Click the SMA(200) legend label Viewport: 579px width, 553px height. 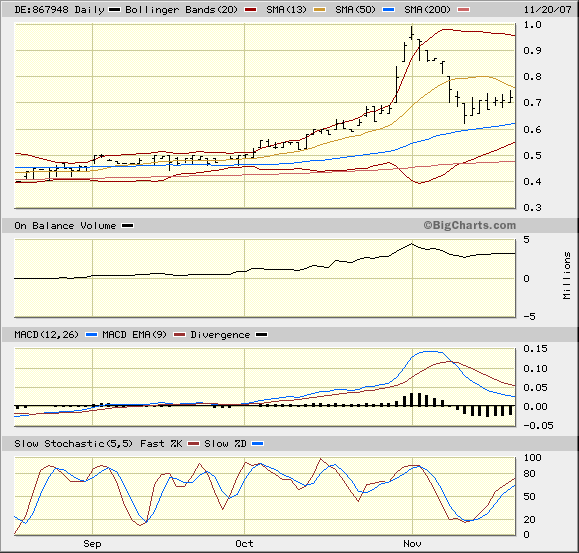[x=427, y=10]
